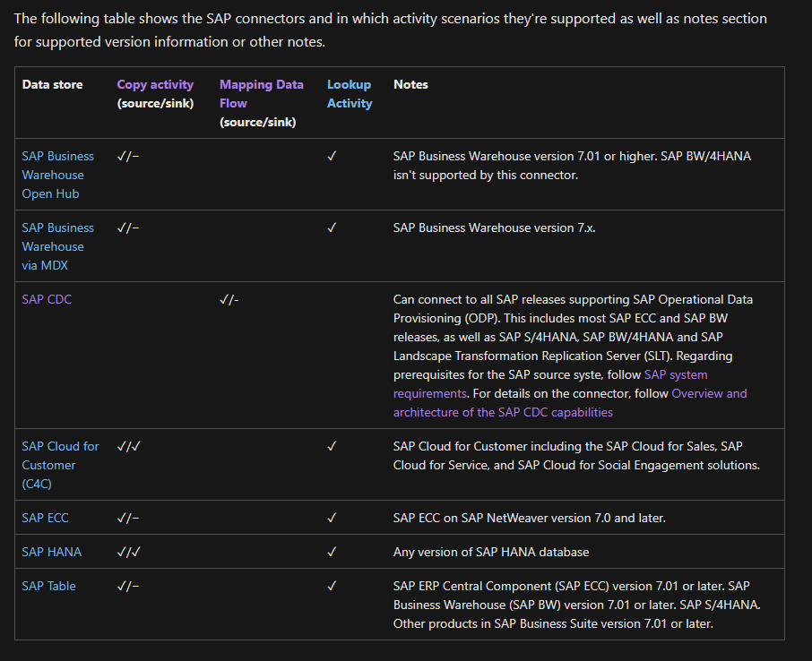This screenshot has height=661, width=812.
Task: Open SAP Business Warehouse Open Hub link
Action: 57,175
